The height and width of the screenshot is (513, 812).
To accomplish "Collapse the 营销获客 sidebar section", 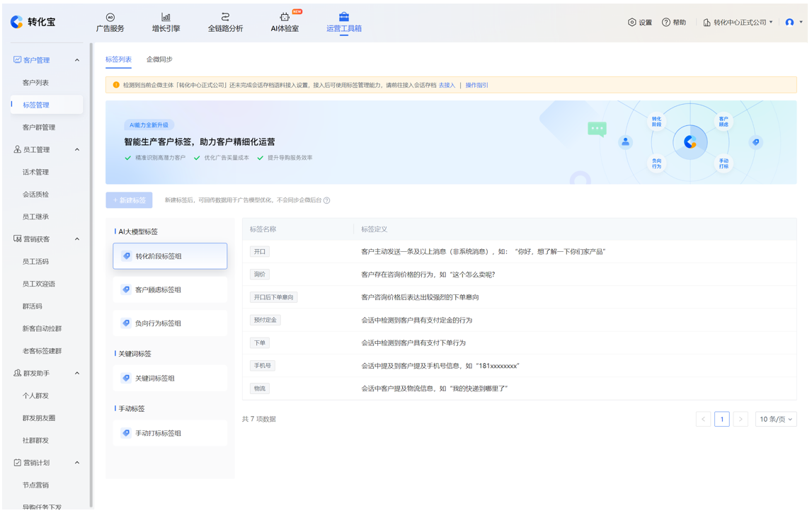I will 77,239.
